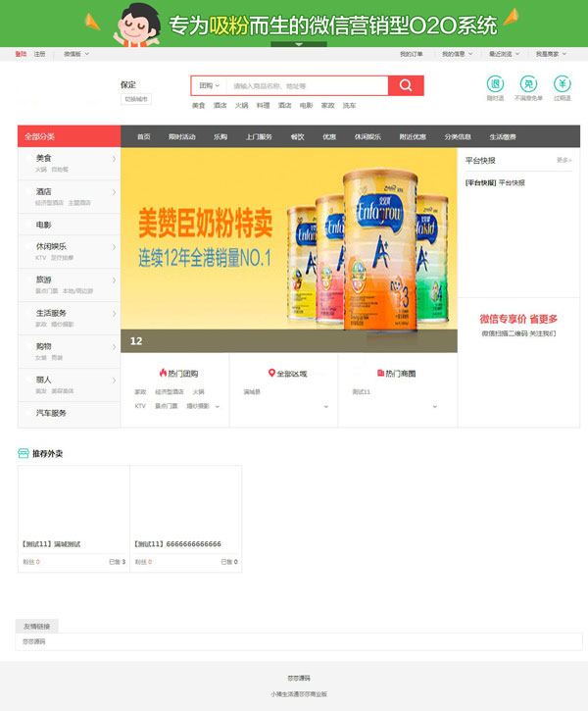Open the 上门服务 navigation tab
Screen dimensions: 588x711
click(x=259, y=136)
